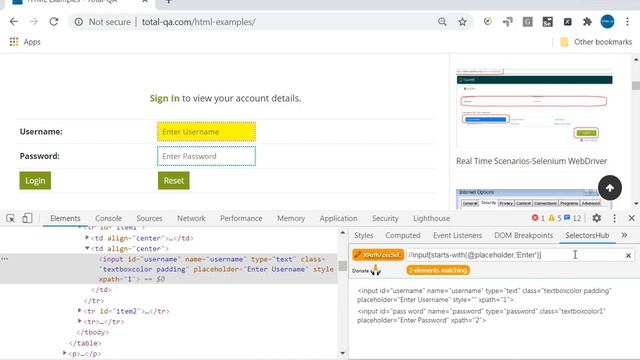Click the page scrollbar down arrow

[x=636, y=204]
